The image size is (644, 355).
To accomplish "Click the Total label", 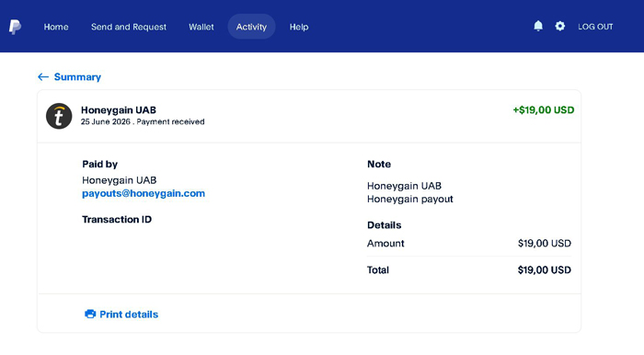I will 378,270.
